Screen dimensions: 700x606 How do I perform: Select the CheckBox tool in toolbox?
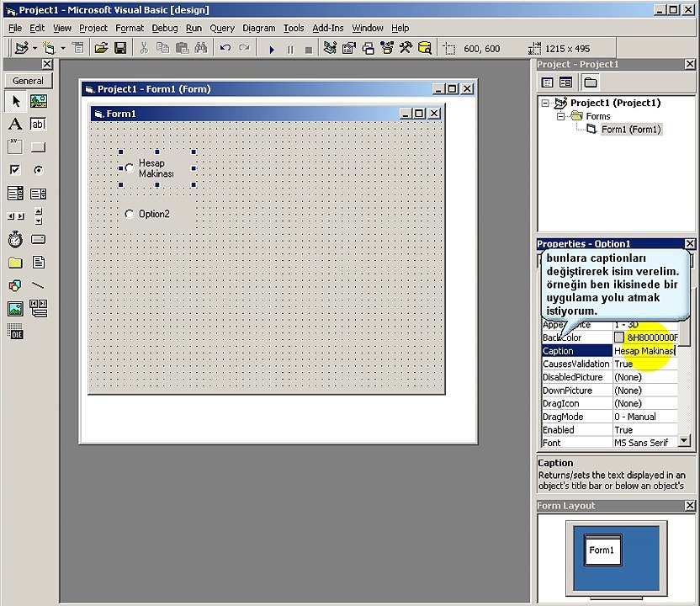[x=15, y=170]
